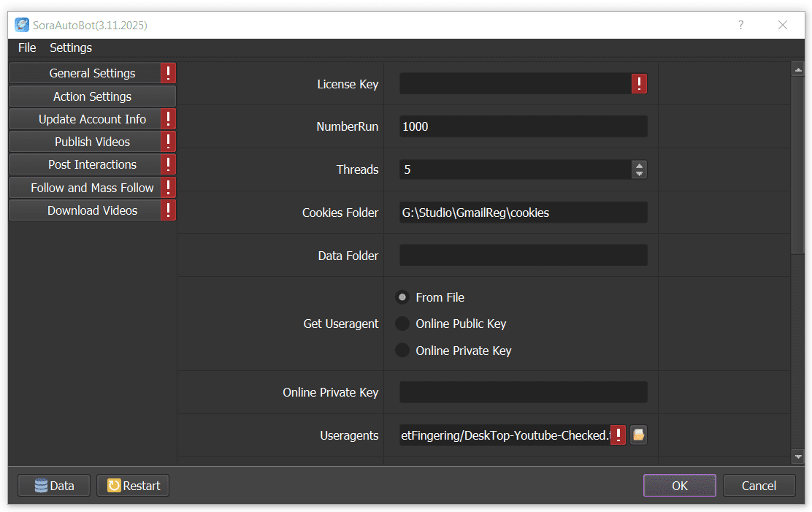
Task: Click the Data button
Action: click(x=53, y=485)
